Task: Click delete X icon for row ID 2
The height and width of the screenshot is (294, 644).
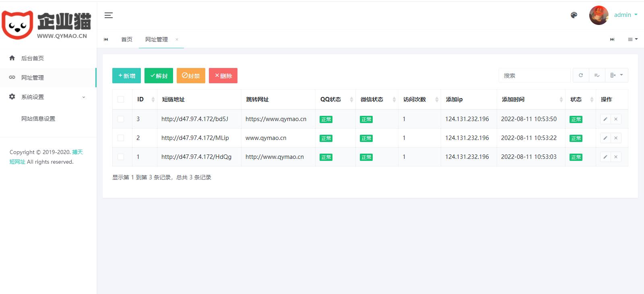Action: (615, 138)
